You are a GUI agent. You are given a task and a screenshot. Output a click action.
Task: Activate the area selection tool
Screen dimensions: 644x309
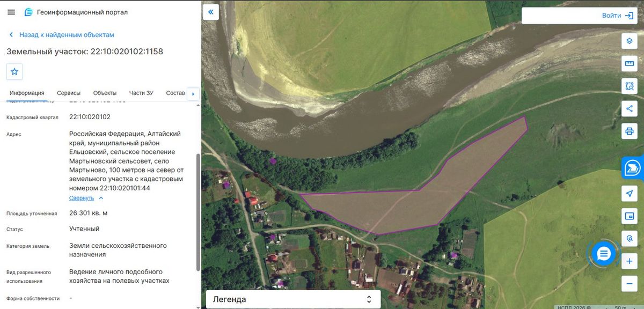pyautogui.click(x=630, y=86)
